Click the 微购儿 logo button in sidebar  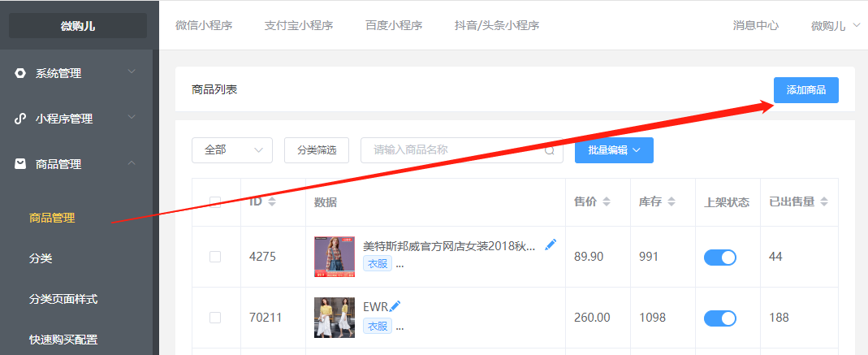point(78,26)
